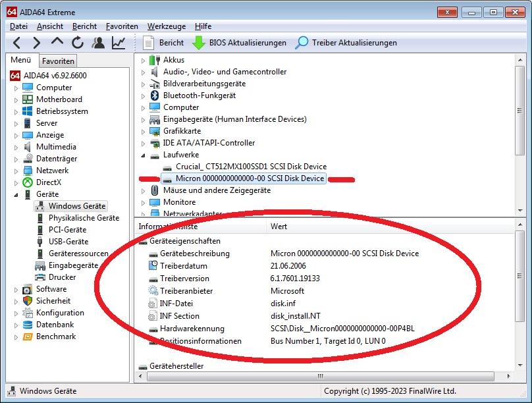Expand the Computer node in left tree
The image size is (532, 403).
coord(16,88)
